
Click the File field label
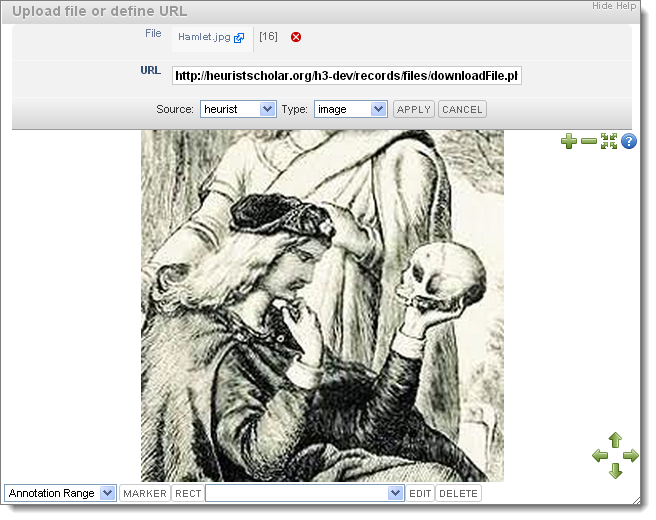[x=153, y=33]
